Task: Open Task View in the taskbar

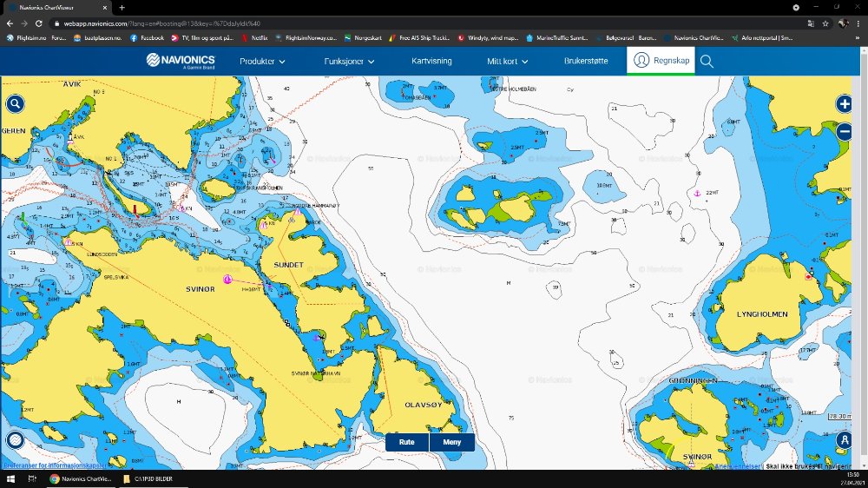Action: pos(32,478)
